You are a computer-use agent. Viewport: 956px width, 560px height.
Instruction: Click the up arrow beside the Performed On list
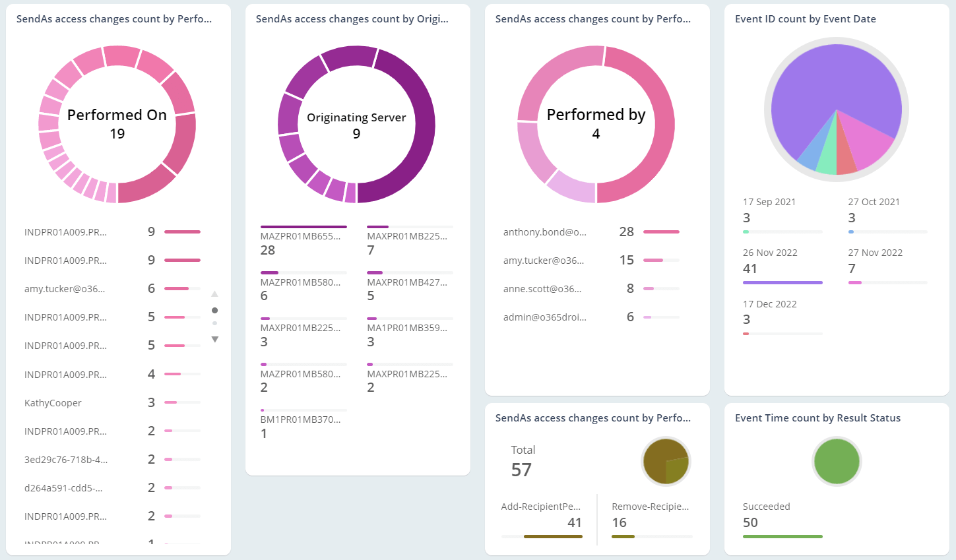tap(214, 294)
